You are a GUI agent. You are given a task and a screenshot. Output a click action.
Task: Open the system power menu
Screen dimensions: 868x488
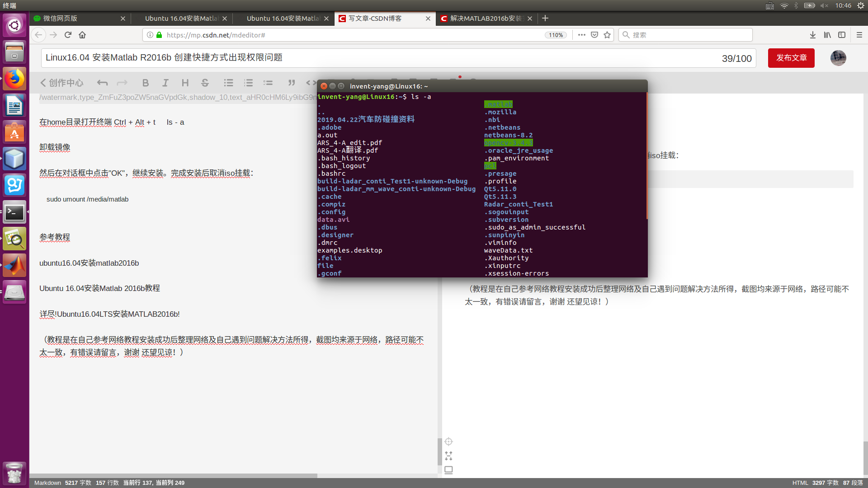[x=860, y=5]
